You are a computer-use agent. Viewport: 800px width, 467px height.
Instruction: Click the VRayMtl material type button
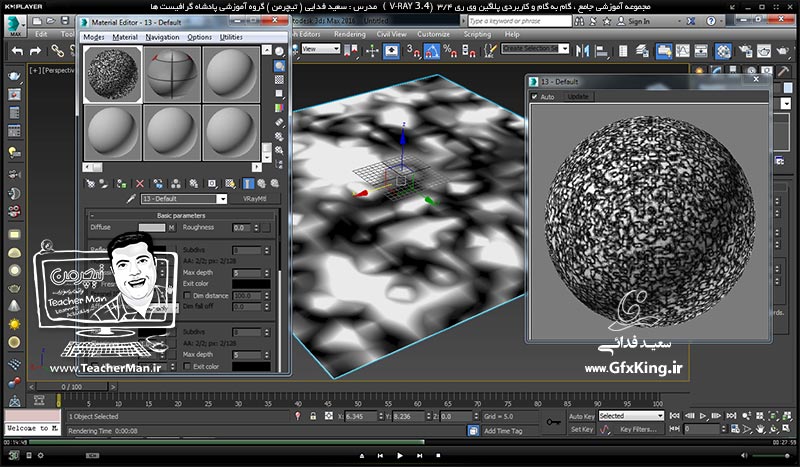255,199
